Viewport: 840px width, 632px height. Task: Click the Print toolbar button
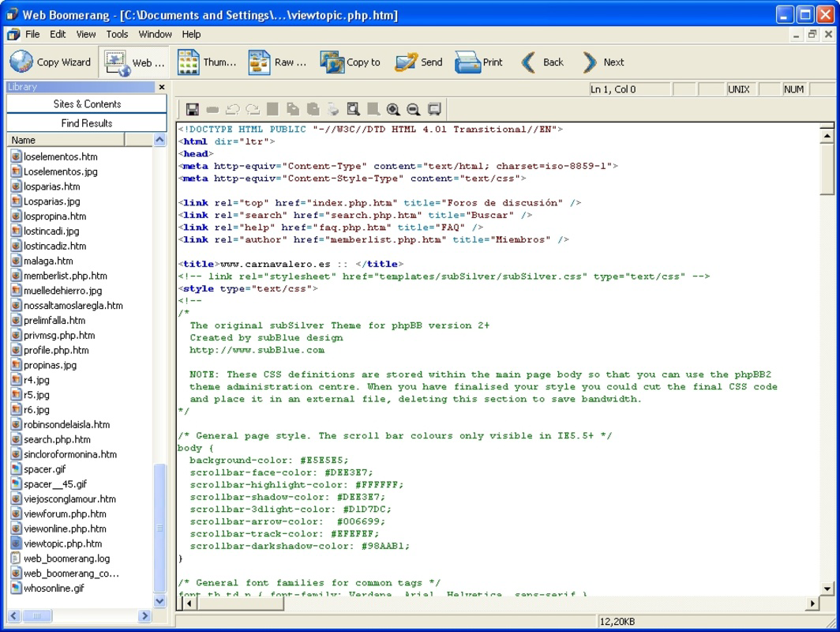tap(479, 62)
